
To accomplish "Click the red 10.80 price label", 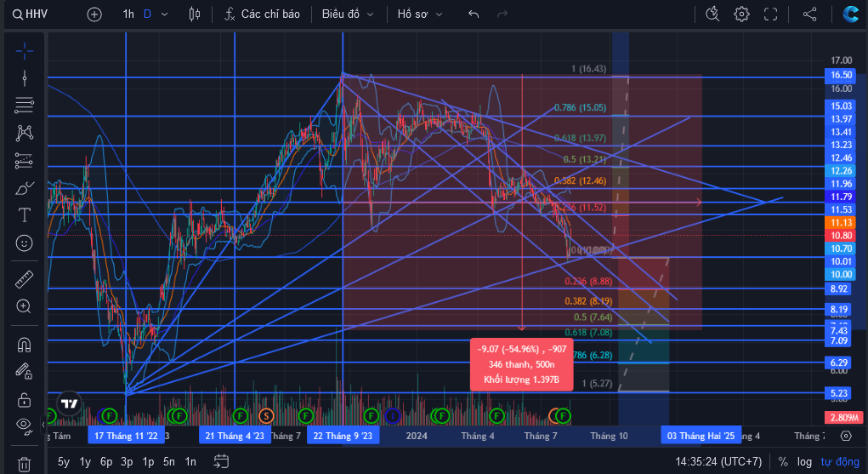I will coord(840,236).
